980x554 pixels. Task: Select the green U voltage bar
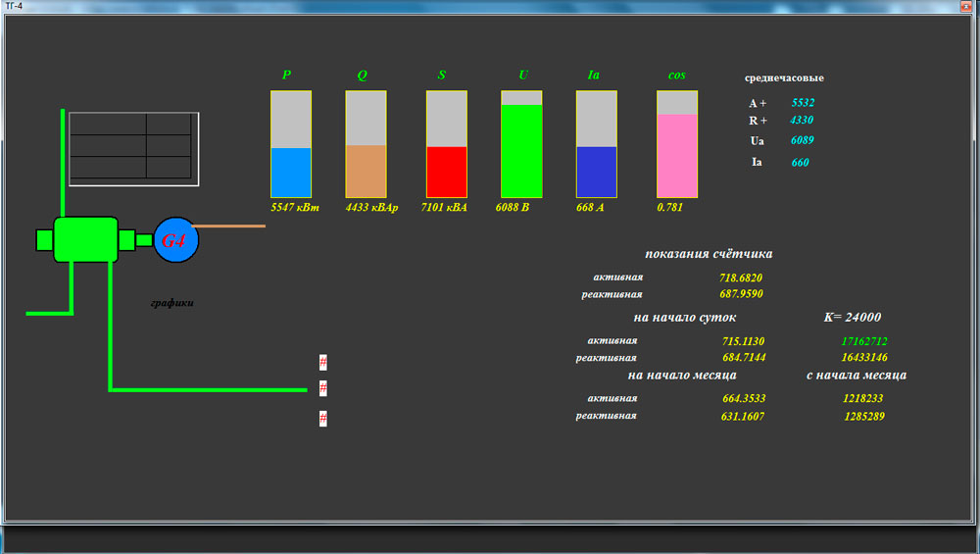pos(521,151)
